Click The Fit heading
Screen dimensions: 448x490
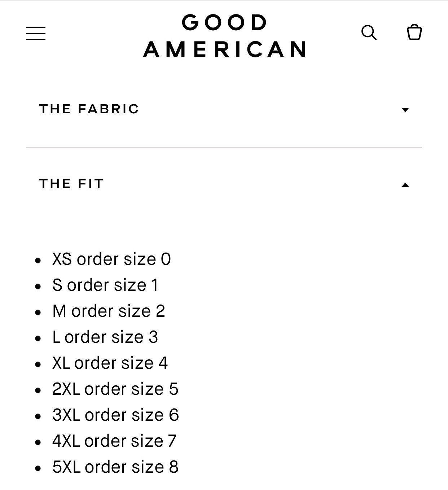71,184
